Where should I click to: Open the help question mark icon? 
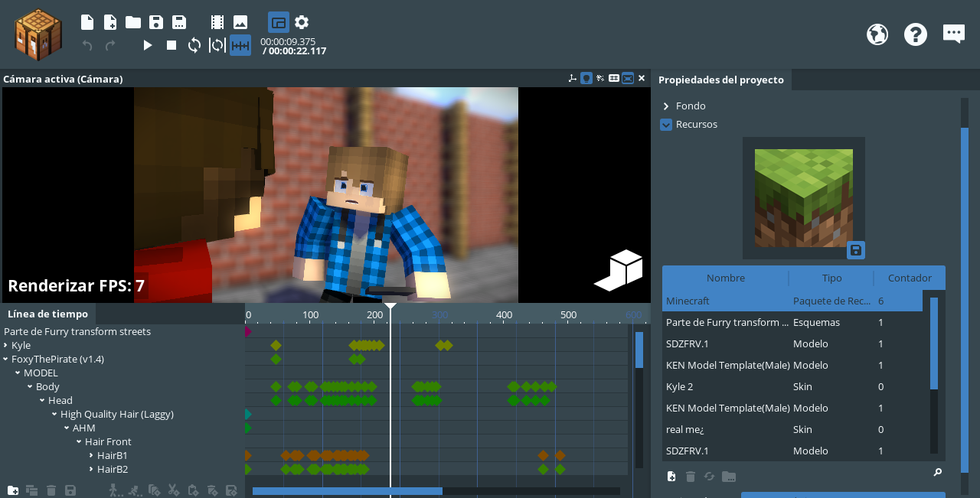pos(916,34)
